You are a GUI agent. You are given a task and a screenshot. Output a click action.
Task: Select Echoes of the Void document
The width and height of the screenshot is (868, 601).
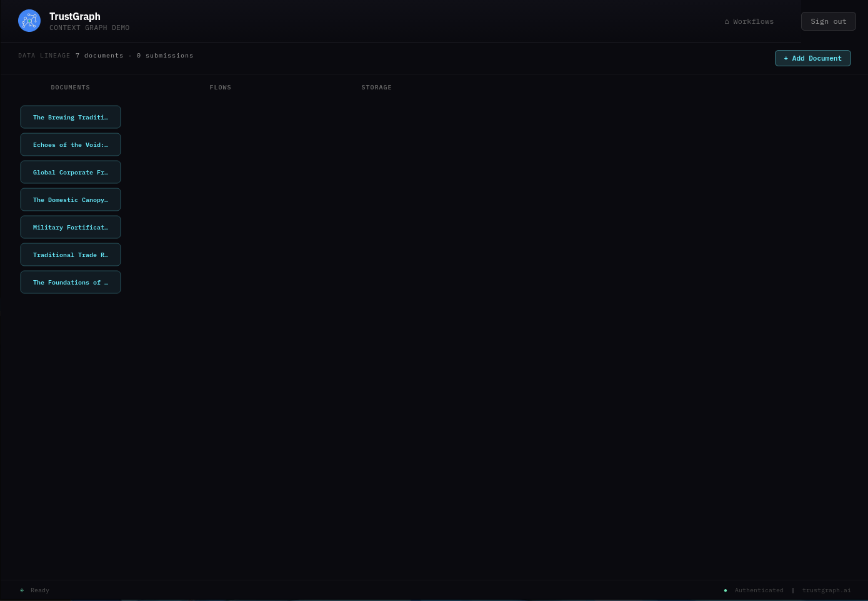click(x=71, y=144)
